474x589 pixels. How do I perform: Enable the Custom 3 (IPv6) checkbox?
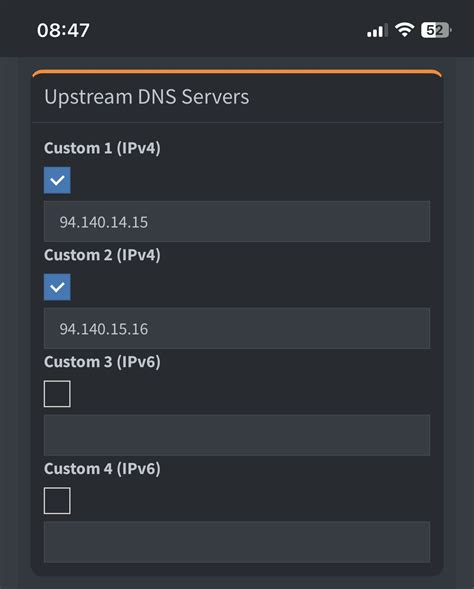57,394
